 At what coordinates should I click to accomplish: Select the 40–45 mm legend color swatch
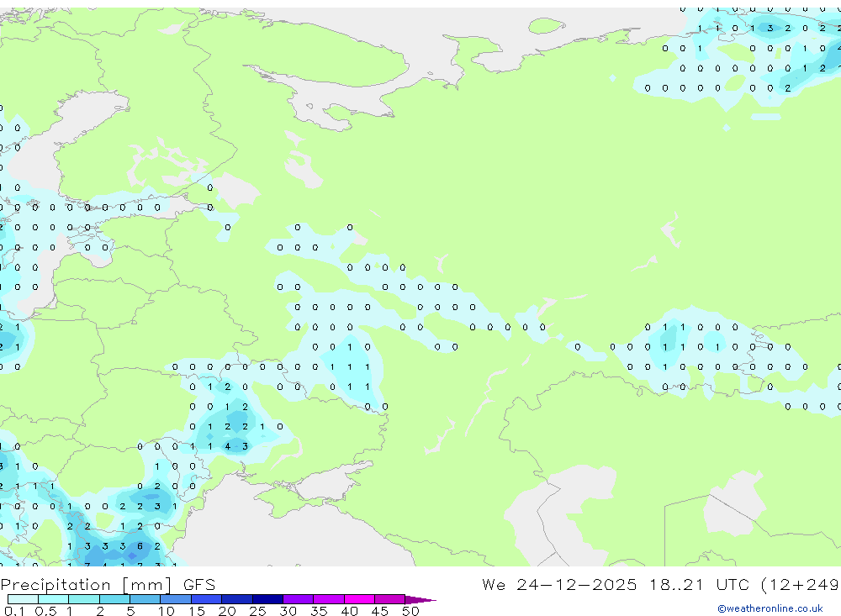click(359, 599)
